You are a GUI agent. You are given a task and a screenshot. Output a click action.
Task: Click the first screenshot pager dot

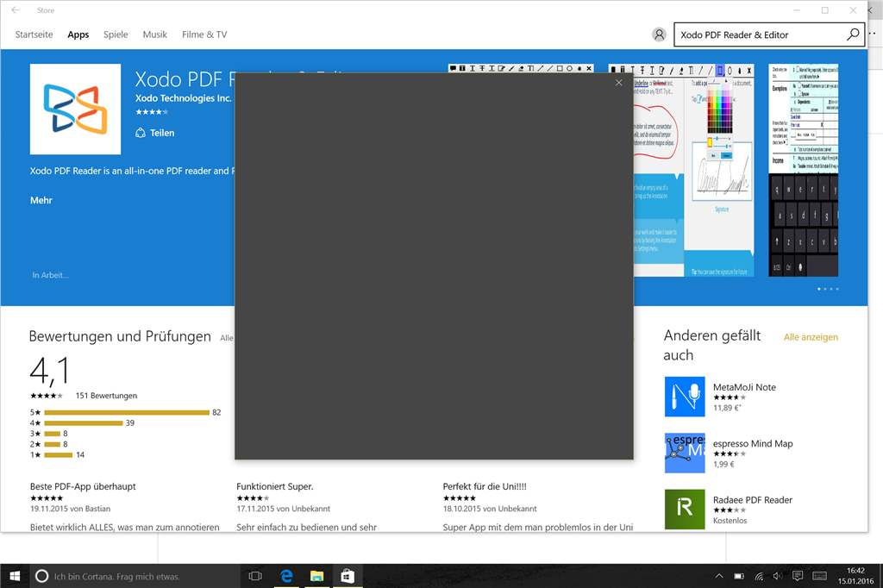coord(819,289)
